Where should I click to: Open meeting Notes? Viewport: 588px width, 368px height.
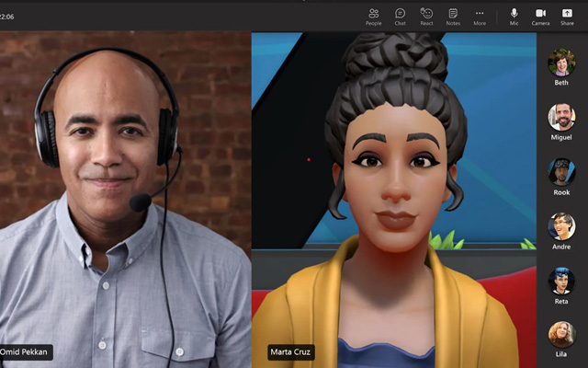tap(453, 16)
